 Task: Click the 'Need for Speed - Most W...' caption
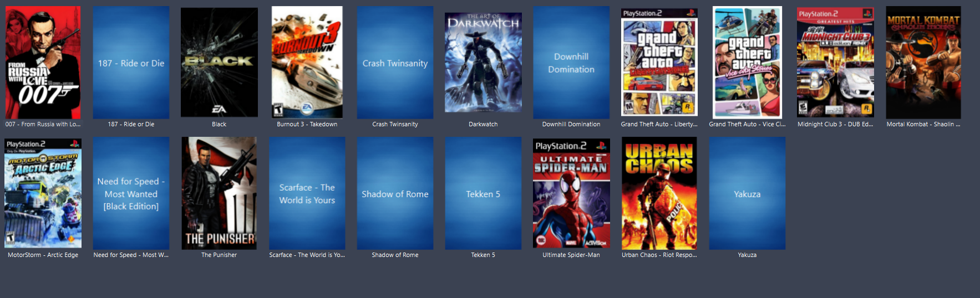tap(131, 255)
